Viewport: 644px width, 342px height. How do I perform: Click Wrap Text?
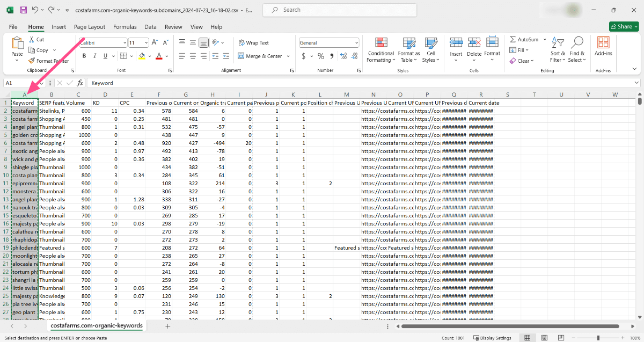coord(253,43)
